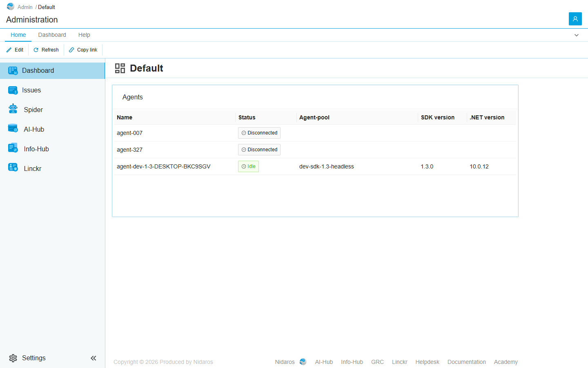The width and height of the screenshot is (588, 368).
Task: Select the agent-007 row name
Action: click(129, 133)
